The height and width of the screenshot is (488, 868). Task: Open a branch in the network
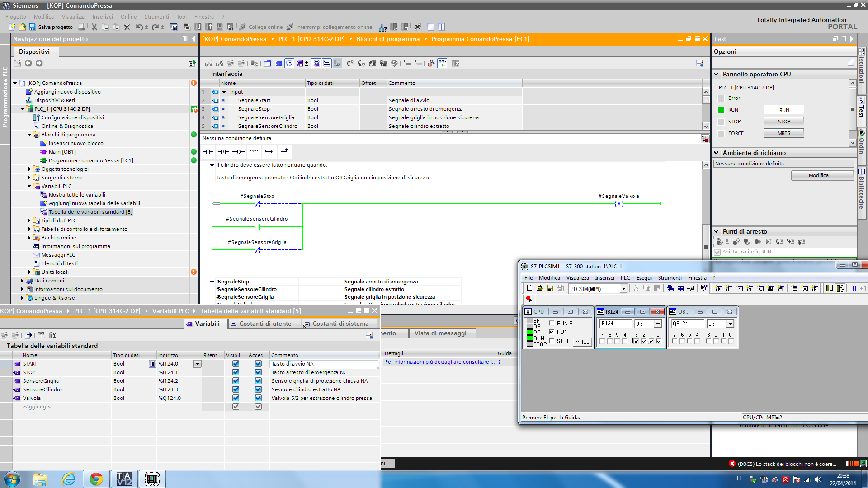[x=269, y=152]
